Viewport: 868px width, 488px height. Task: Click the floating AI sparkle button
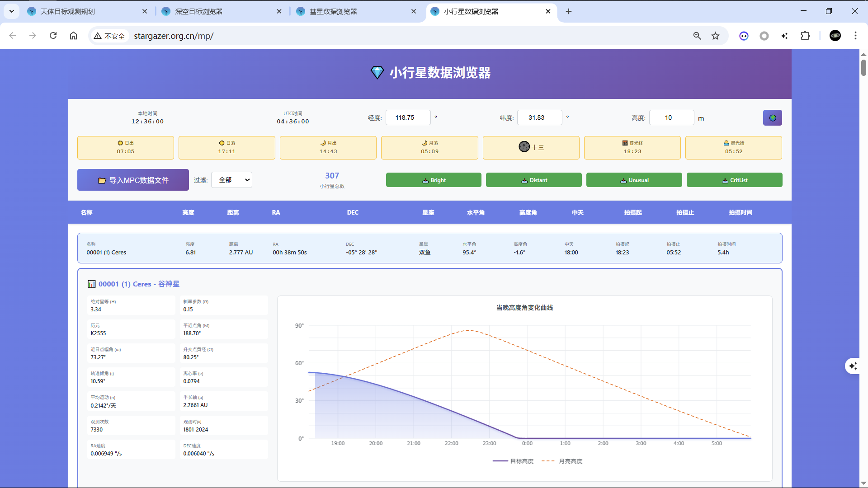pos(853,366)
